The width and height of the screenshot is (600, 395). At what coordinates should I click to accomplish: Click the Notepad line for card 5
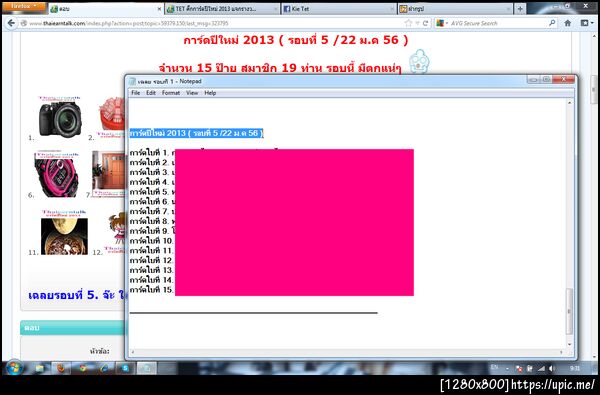(152, 192)
